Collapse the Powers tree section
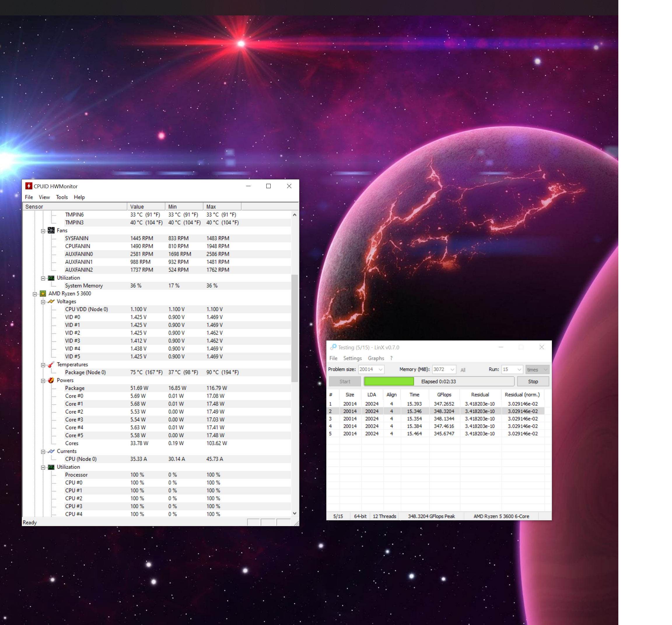Screen dimensions: 672x625 tap(43, 381)
